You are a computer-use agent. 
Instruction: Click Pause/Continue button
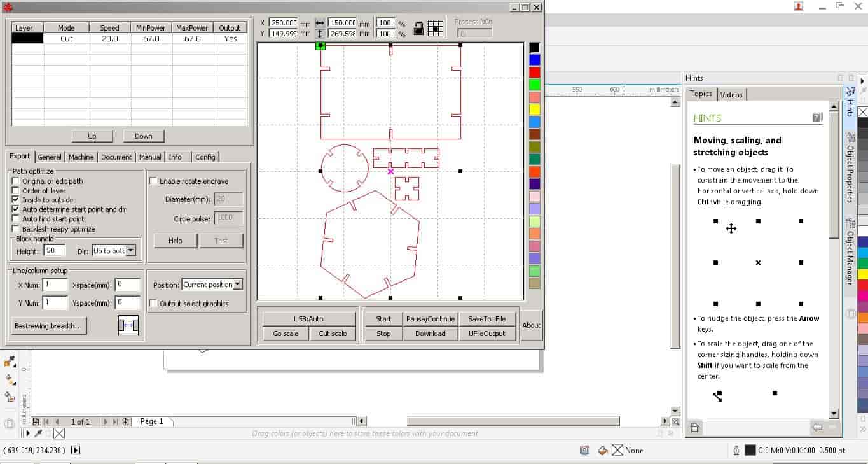pyautogui.click(x=431, y=319)
